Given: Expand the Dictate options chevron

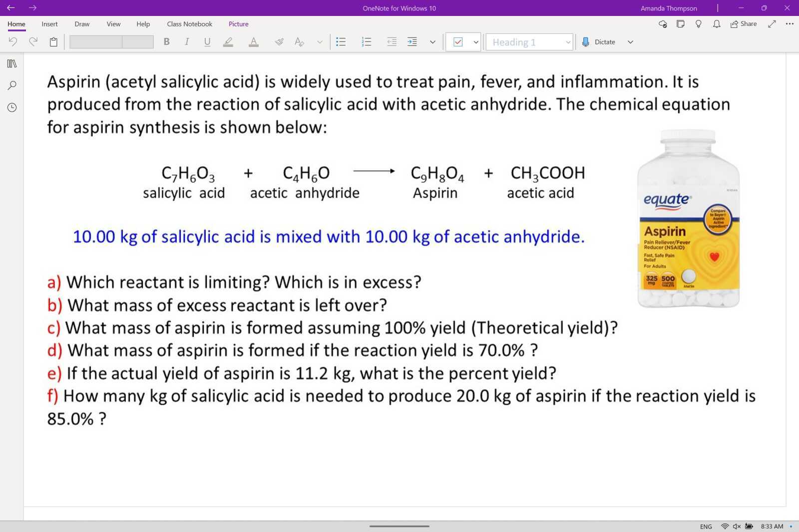Looking at the screenshot, I should (x=630, y=42).
